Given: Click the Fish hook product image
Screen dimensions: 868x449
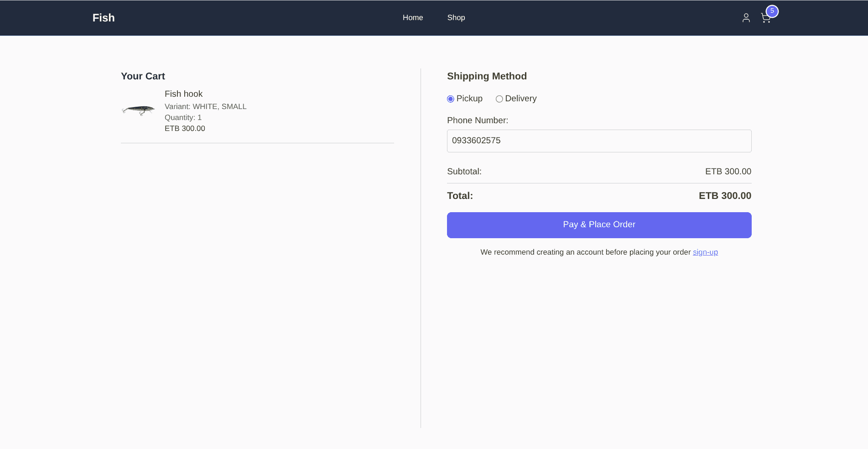Looking at the screenshot, I should (138, 109).
